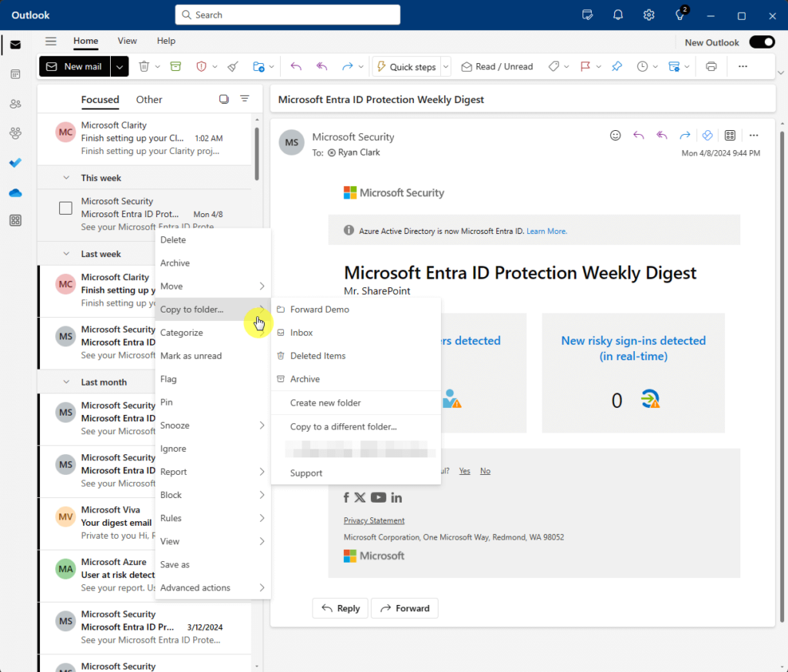This screenshot has width=788, height=672.
Task: Select Support folder in submenu
Action: [x=356, y=473]
